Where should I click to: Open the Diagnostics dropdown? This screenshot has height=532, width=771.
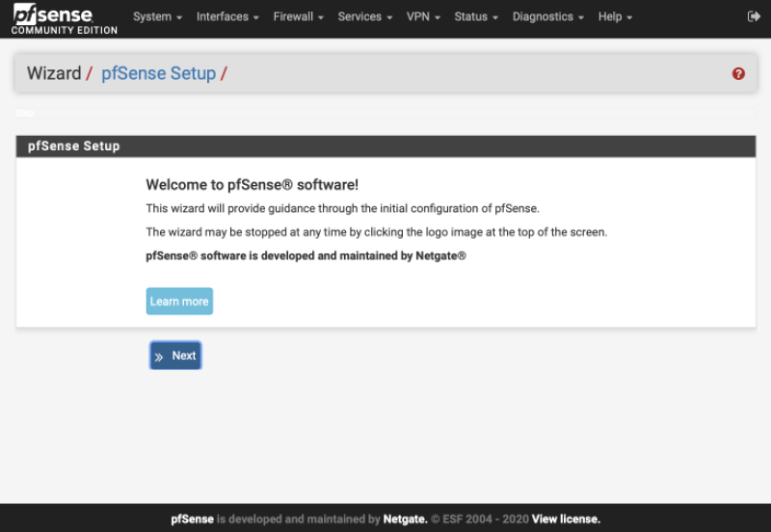click(547, 16)
